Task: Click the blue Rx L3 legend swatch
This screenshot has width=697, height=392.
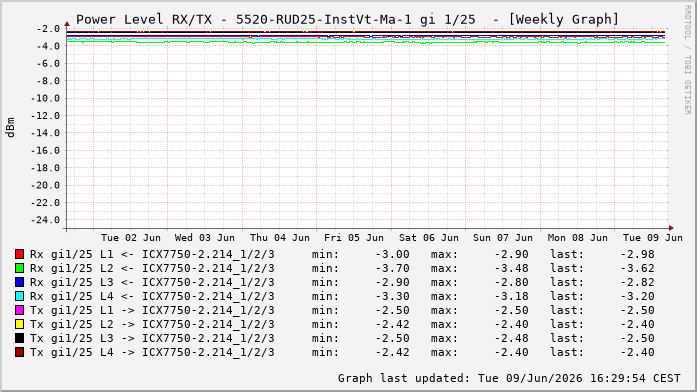Action: 19,282
